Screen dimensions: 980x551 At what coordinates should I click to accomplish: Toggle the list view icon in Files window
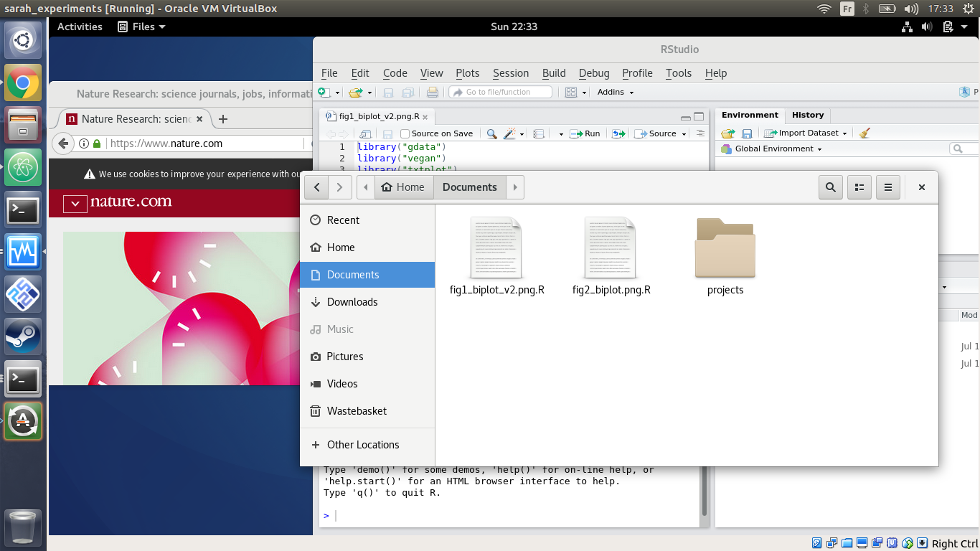[x=859, y=187]
